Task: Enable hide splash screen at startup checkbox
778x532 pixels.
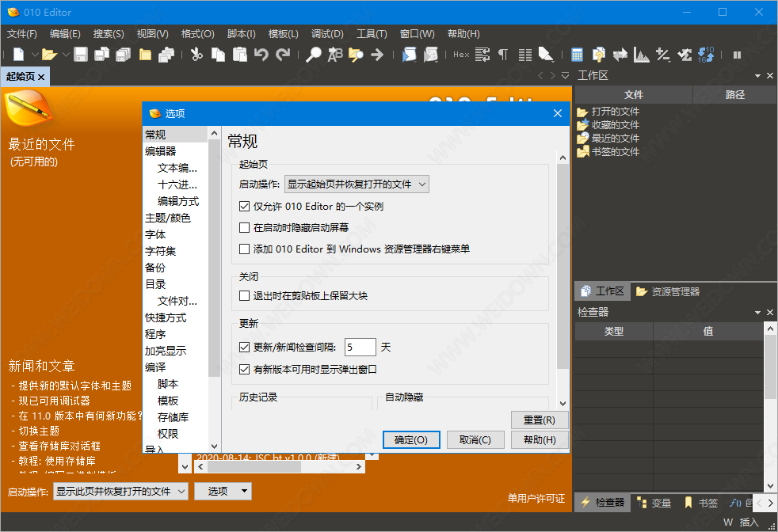Action: click(x=244, y=227)
